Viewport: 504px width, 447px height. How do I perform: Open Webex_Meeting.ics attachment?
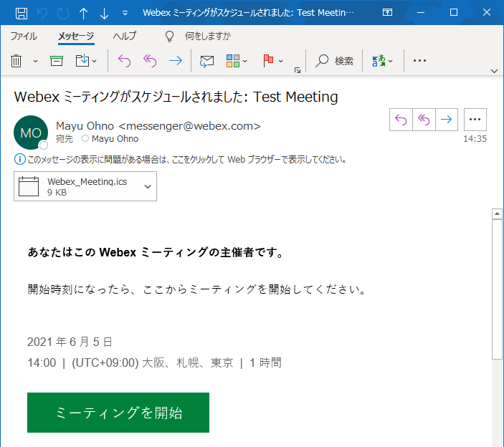(x=85, y=186)
